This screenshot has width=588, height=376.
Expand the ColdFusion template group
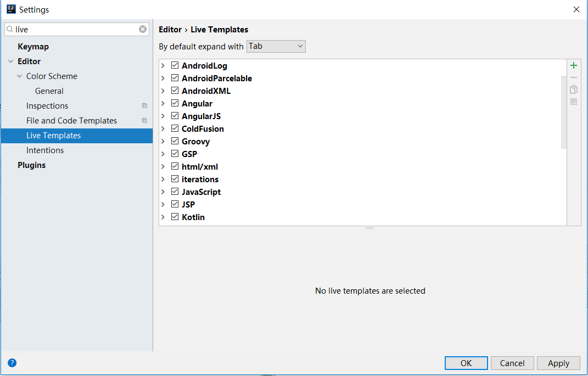[x=163, y=128]
